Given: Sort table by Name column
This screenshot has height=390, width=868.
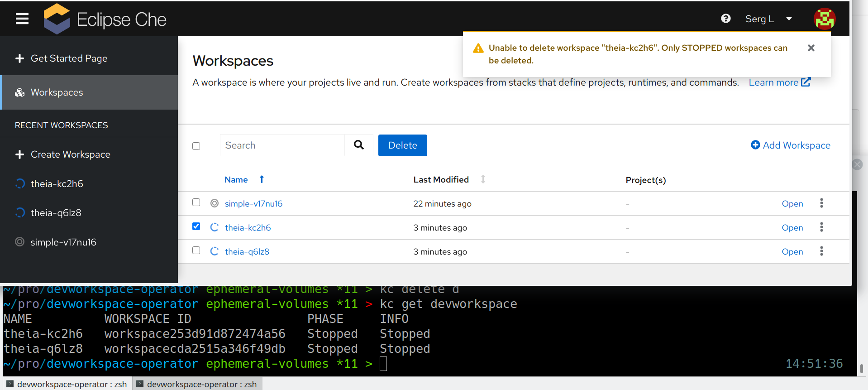Looking at the screenshot, I should (236, 180).
